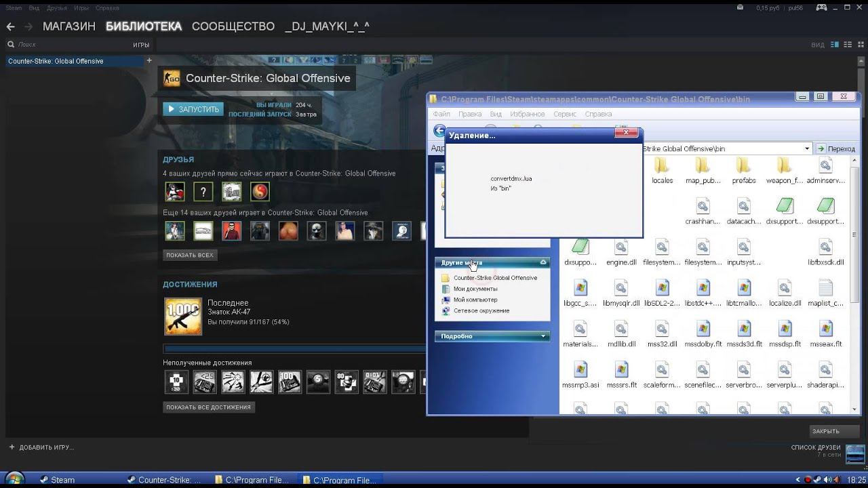Open the Справка menu in Explorer

(x=598, y=114)
